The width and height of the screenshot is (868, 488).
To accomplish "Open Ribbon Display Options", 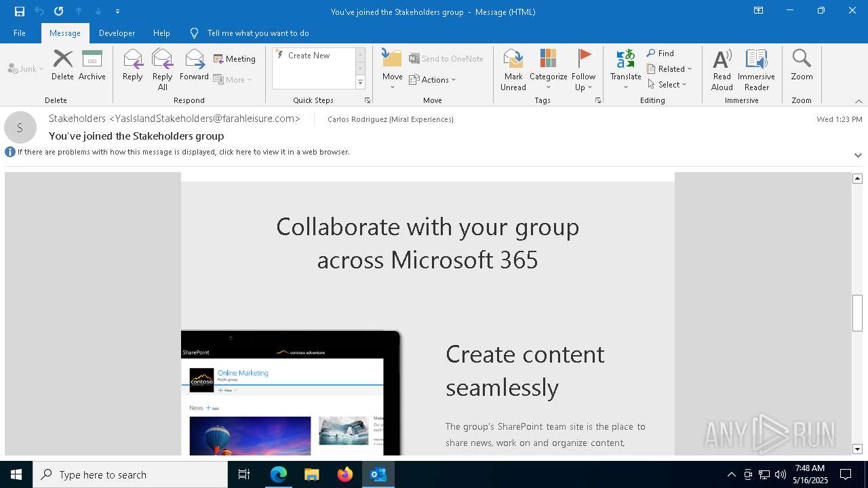I will pos(759,11).
